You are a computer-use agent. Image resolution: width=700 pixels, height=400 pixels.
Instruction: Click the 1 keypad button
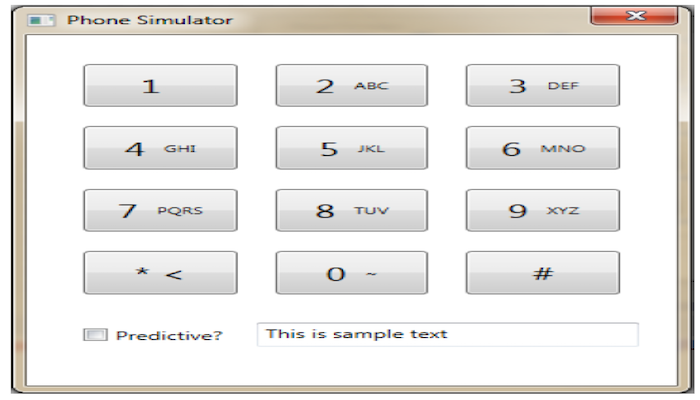(x=160, y=85)
